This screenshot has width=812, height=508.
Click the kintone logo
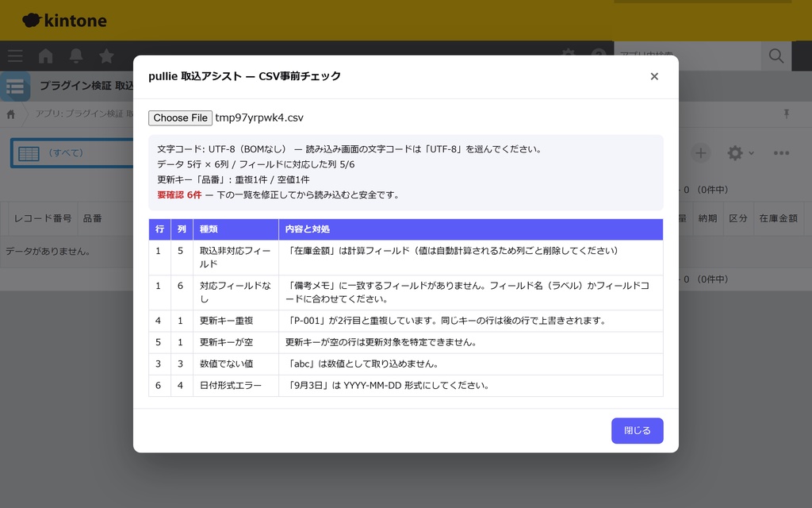click(65, 20)
